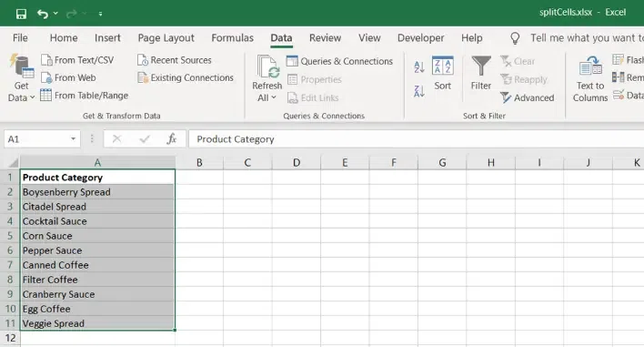644x347 pixels.
Task: Open Recent Sources
Action: 175,60
